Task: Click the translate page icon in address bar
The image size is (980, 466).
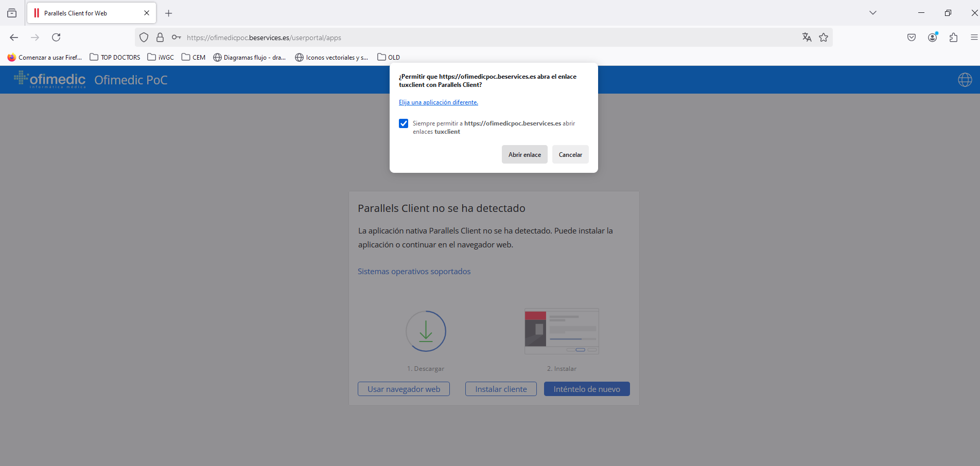Action: [x=807, y=37]
